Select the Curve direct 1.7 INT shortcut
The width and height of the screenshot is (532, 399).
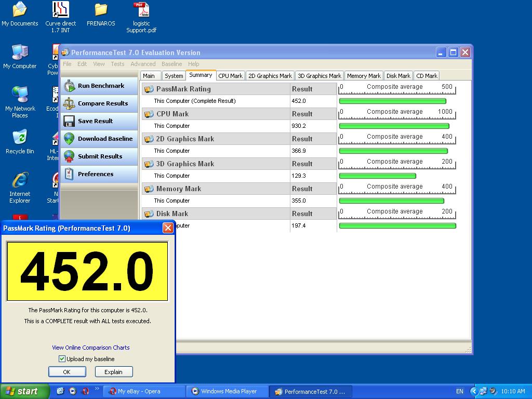coord(61,9)
